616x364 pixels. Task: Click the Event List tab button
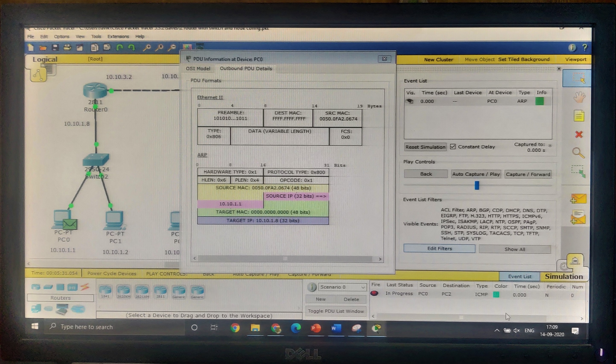tap(520, 276)
